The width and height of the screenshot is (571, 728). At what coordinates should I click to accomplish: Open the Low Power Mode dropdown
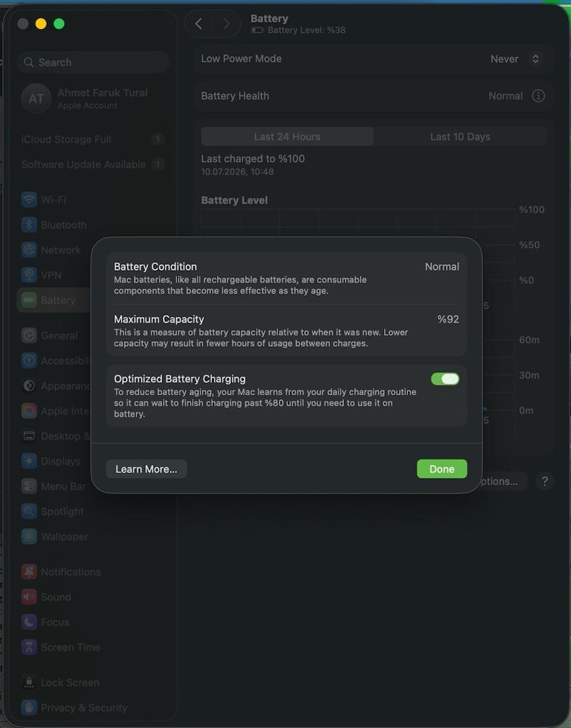pyautogui.click(x=515, y=59)
